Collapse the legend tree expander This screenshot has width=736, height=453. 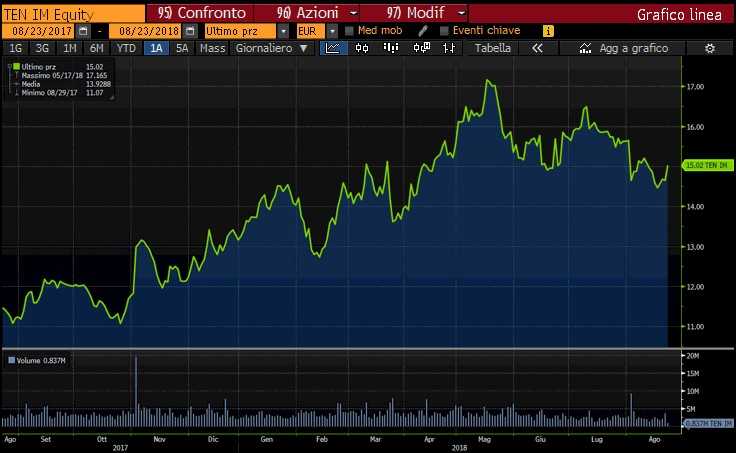(9, 67)
